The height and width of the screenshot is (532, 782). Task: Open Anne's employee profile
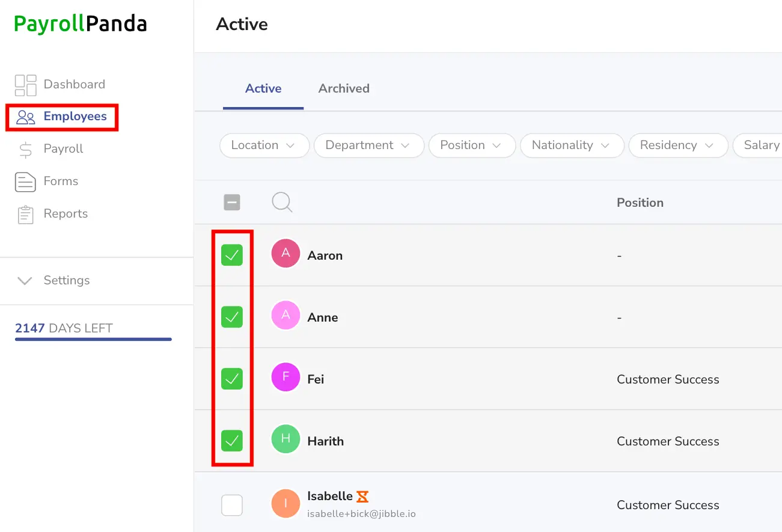coord(323,317)
